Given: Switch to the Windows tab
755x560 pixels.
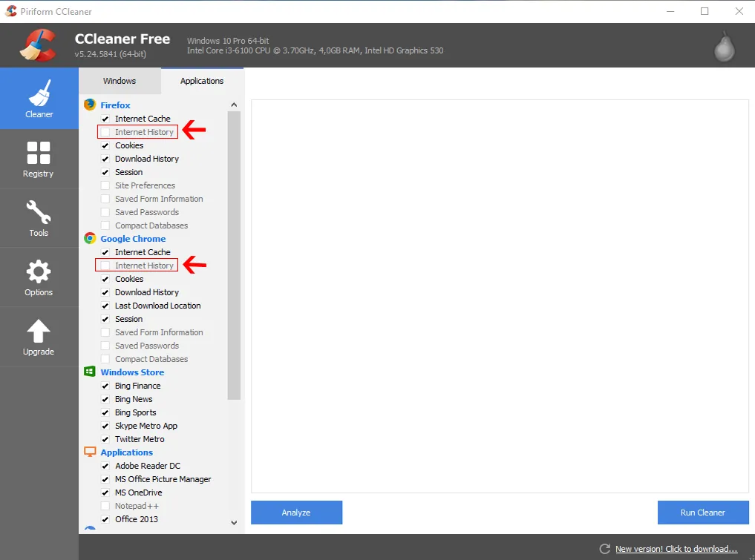Looking at the screenshot, I should [x=120, y=81].
